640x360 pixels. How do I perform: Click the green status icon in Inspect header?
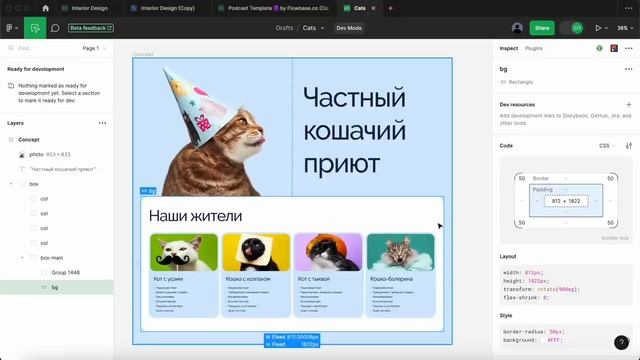[599, 48]
